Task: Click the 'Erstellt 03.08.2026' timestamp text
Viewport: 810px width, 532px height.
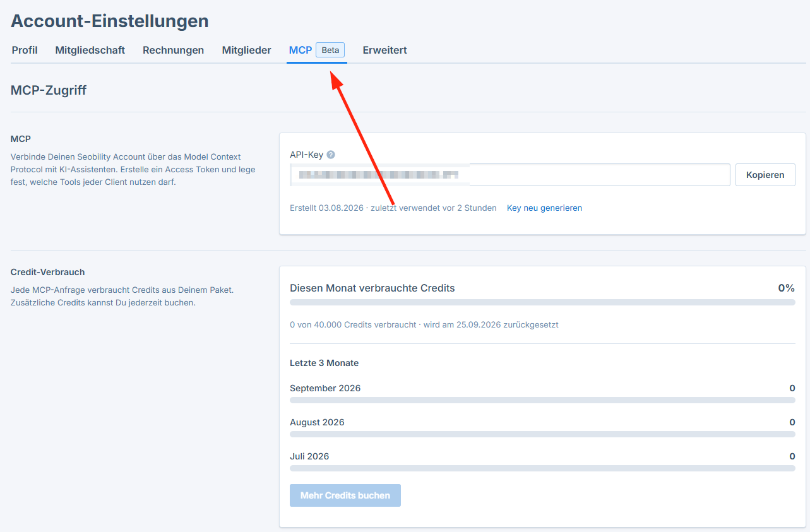Action: tap(326, 208)
